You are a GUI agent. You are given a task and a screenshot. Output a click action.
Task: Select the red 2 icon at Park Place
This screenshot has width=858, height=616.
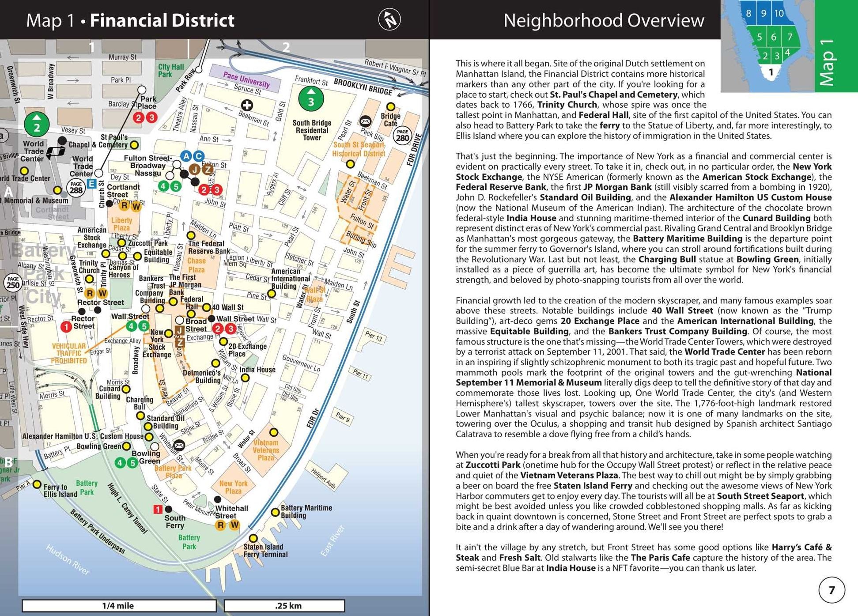pos(139,117)
